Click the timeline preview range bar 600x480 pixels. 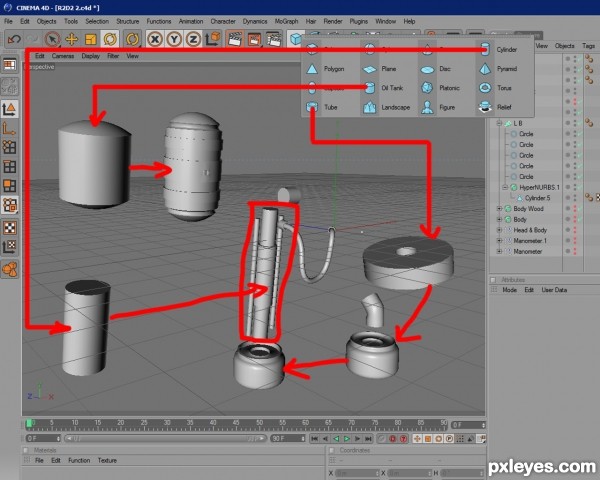(165, 438)
